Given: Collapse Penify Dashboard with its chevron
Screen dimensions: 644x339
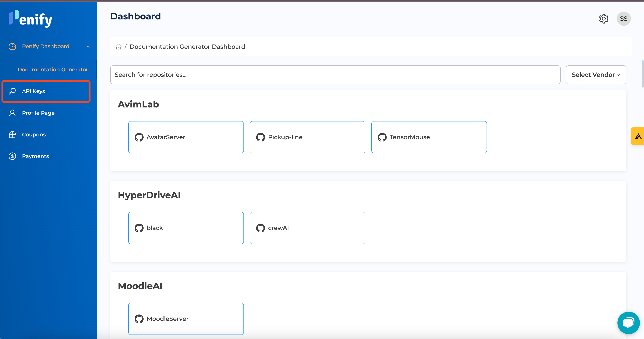Looking at the screenshot, I should pos(88,46).
